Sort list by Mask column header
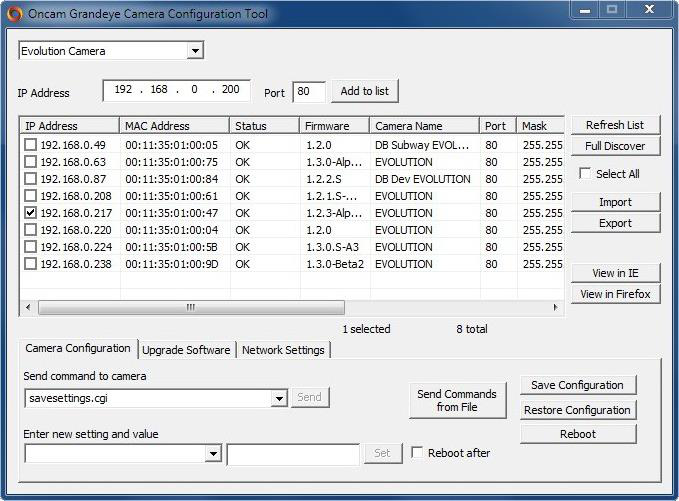Screen dimensions: 679x501 tap(540, 126)
